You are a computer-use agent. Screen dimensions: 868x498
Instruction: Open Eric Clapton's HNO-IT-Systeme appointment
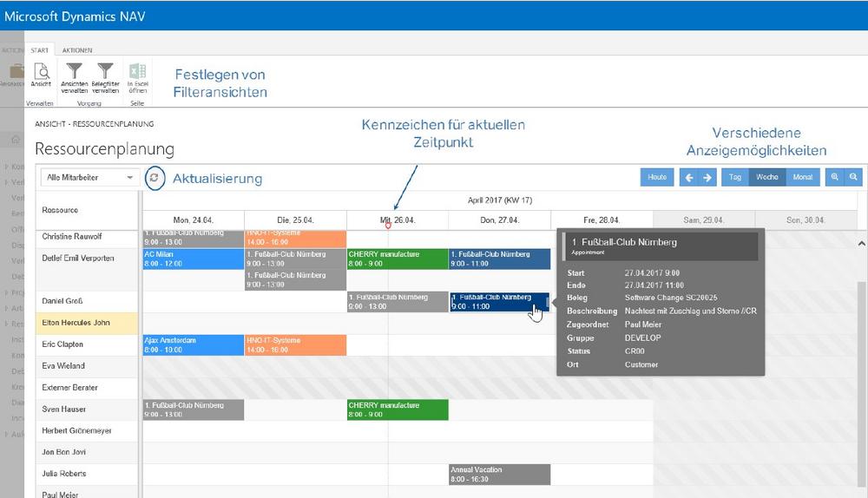[x=296, y=344]
